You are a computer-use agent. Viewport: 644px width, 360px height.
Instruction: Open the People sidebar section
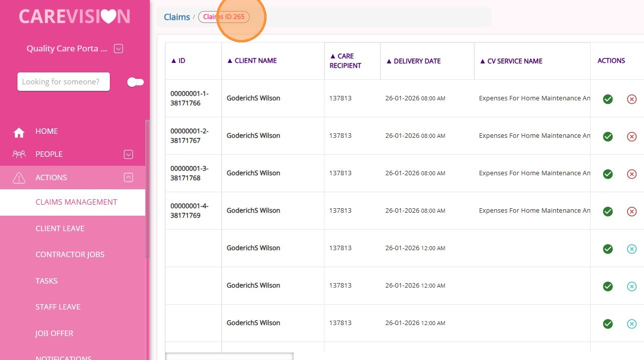[49, 154]
